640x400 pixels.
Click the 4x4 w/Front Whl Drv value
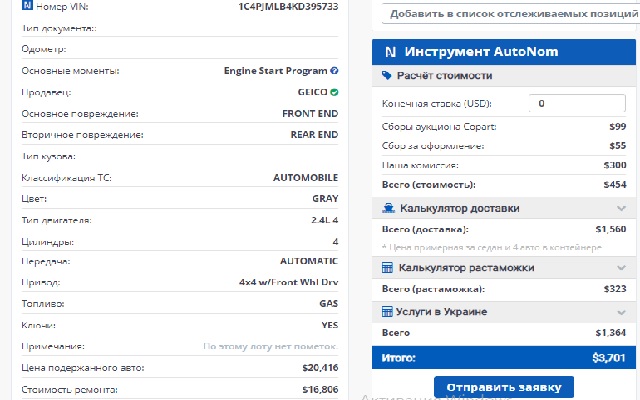click(289, 282)
